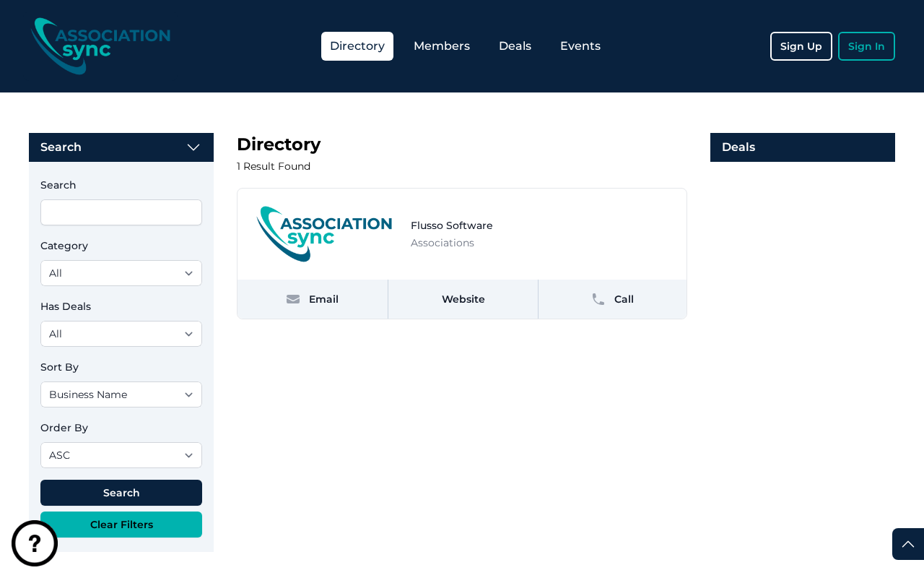Click the Sign In button
Screen dimensions: 924x578
(866, 46)
